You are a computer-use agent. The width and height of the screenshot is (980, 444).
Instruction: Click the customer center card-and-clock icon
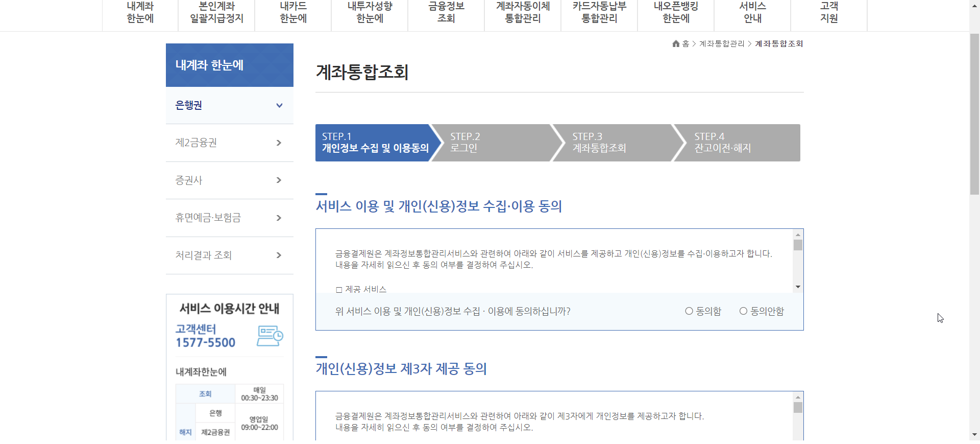pyautogui.click(x=270, y=336)
